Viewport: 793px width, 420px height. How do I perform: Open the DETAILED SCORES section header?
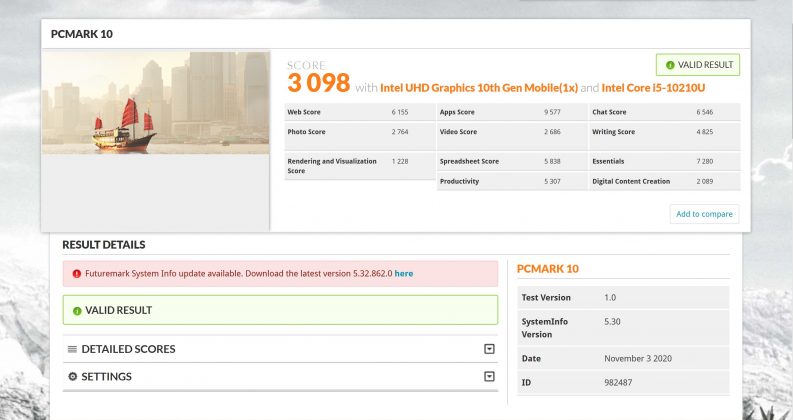pyautogui.click(x=128, y=349)
